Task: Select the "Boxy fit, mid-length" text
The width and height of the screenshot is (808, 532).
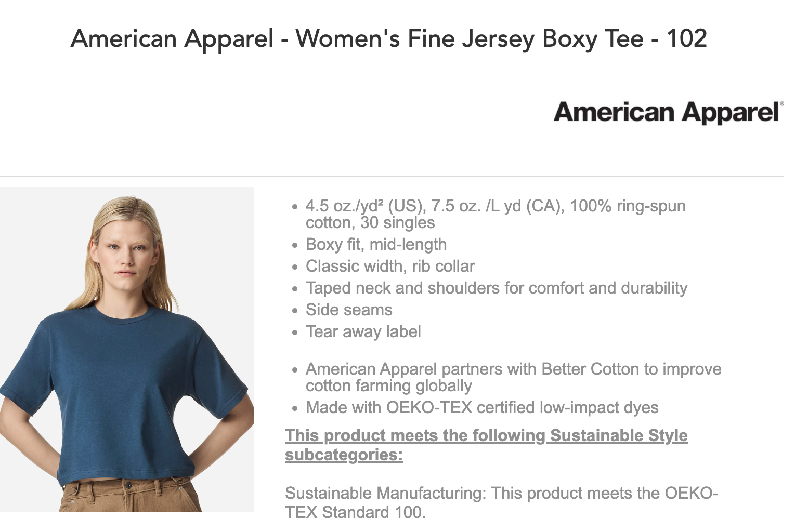Action: tap(376, 244)
